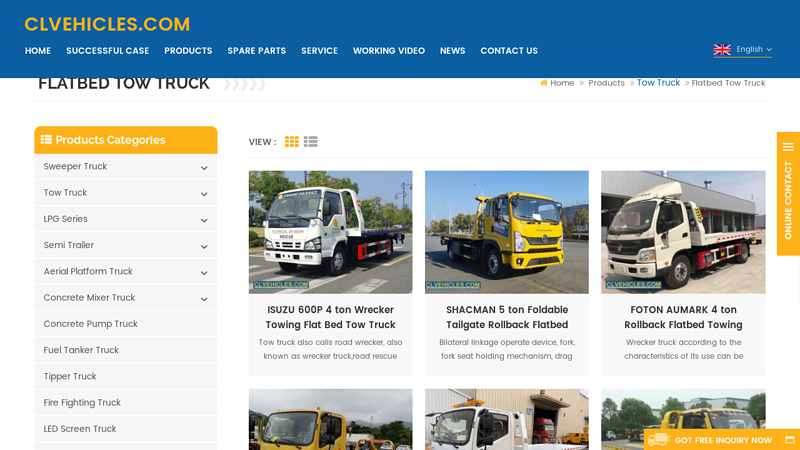Open the Products menu
The width and height of the screenshot is (800, 450).
(x=188, y=51)
